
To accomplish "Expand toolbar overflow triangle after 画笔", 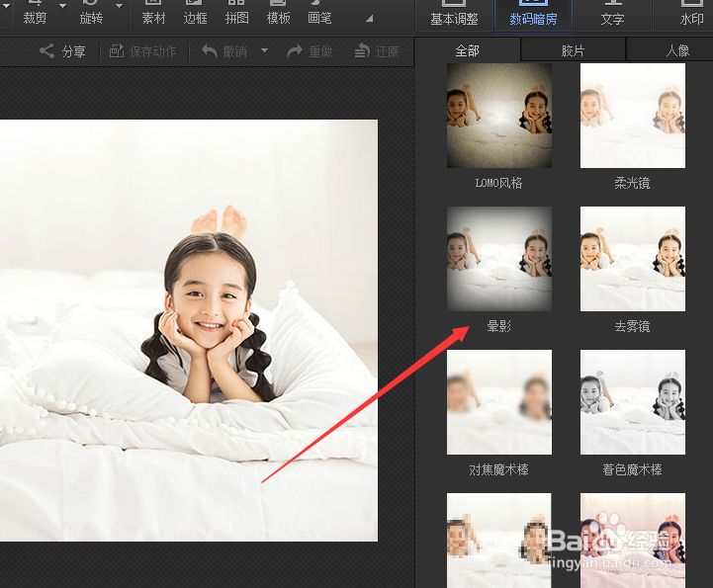I will (369, 19).
